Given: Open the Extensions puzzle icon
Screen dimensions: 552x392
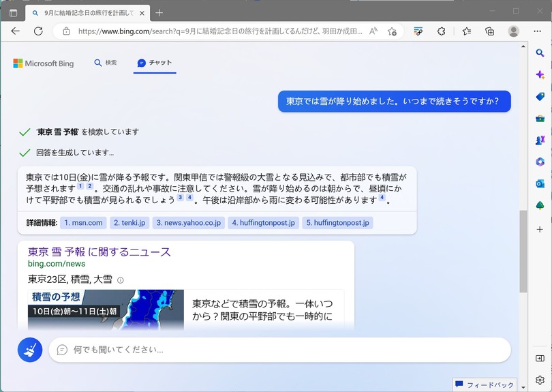Looking at the screenshot, I should (x=441, y=31).
